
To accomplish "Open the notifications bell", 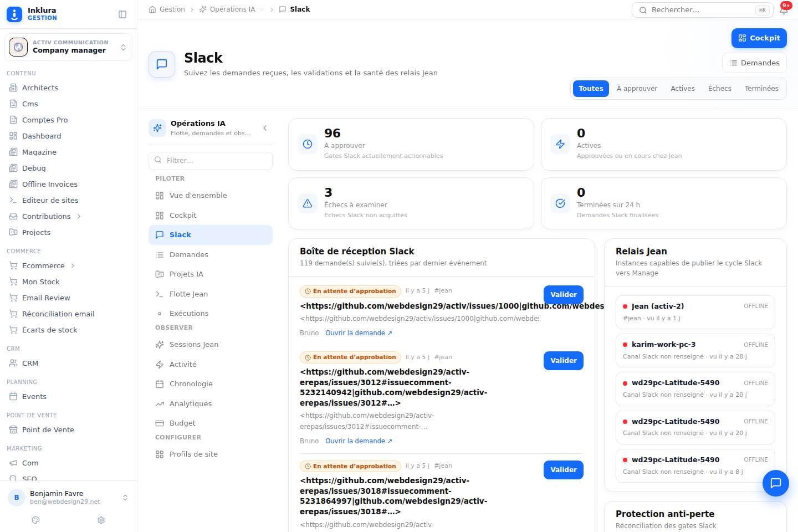I will coord(784,10).
